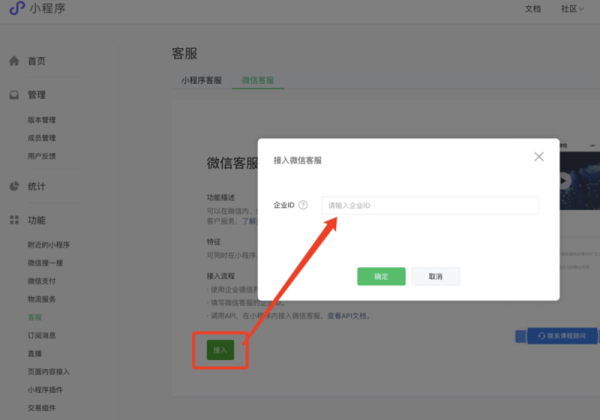Open 物流服务 in the sidebar
The image size is (600, 420).
42,299
